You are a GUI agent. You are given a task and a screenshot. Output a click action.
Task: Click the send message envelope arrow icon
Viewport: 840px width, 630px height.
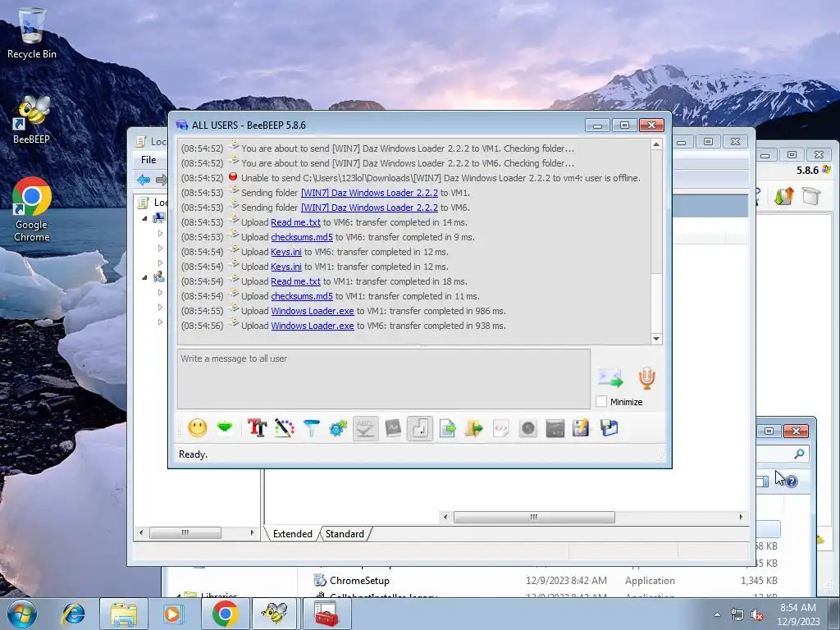(610, 377)
